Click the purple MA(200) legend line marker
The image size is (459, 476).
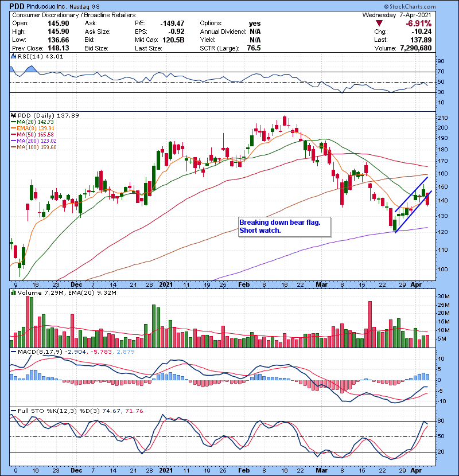[14, 141]
